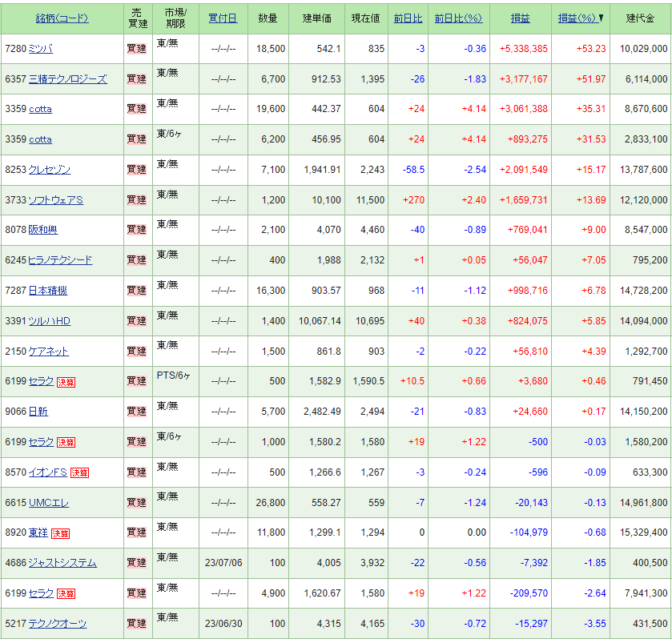Select loss value -209,570
672x643 pixels.
529,593
